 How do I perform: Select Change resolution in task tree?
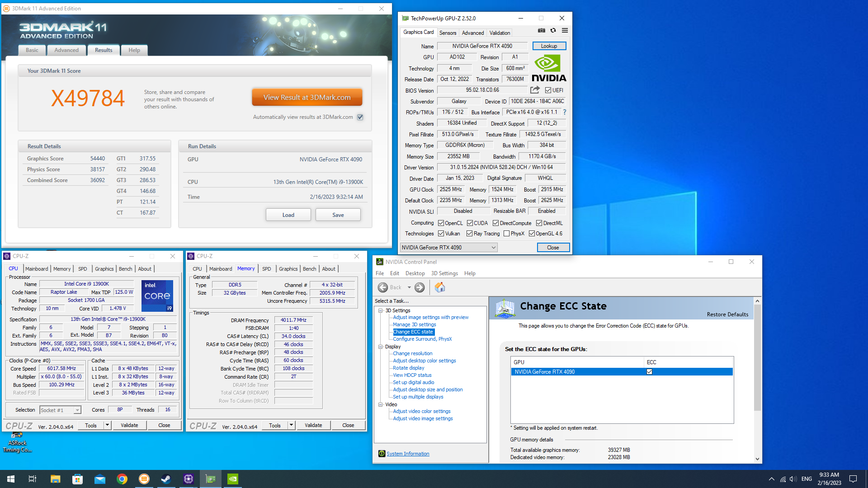coord(412,353)
